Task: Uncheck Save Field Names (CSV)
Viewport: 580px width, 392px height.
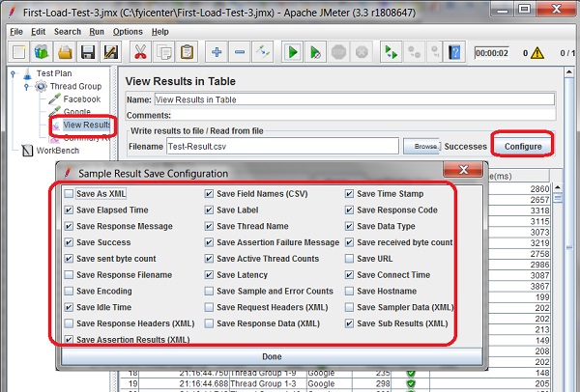Action: [x=209, y=194]
